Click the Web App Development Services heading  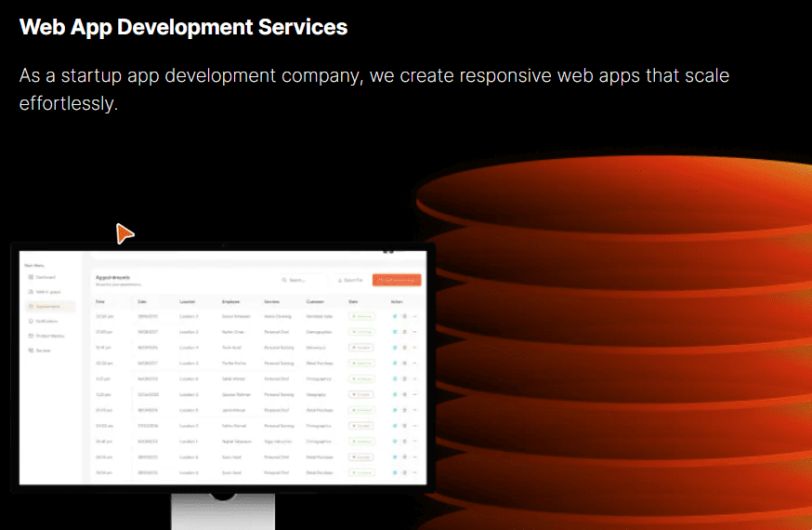pyautogui.click(x=183, y=27)
